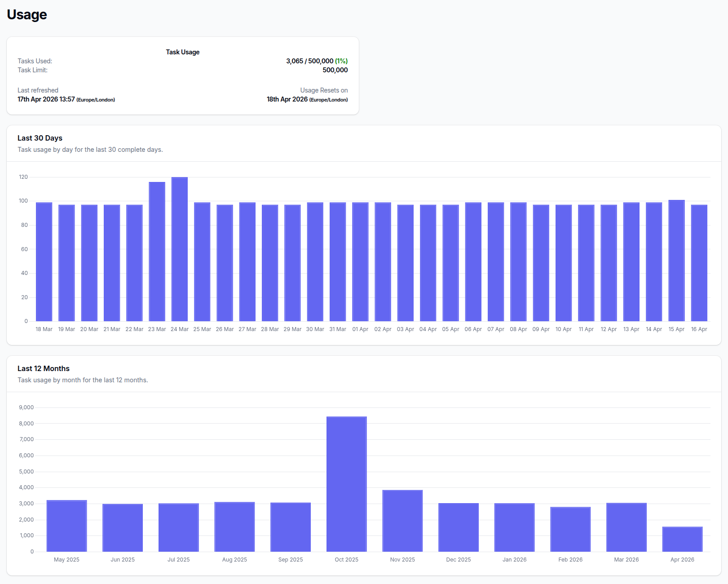728x584 pixels.
Task: Click the 24 Mar bar in daily chart
Action: [x=180, y=249]
